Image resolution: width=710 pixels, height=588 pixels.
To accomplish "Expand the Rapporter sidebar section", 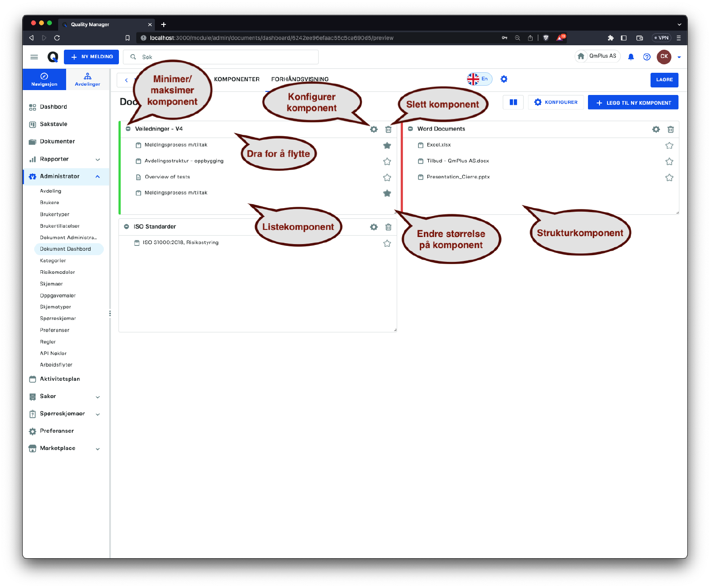I will (98, 159).
